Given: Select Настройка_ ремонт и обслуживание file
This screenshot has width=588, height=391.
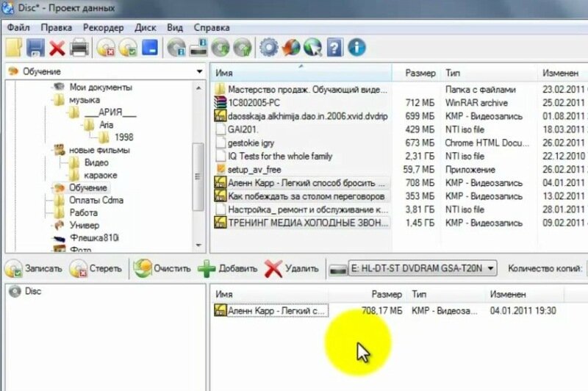Looking at the screenshot, I should click(308, 209).
